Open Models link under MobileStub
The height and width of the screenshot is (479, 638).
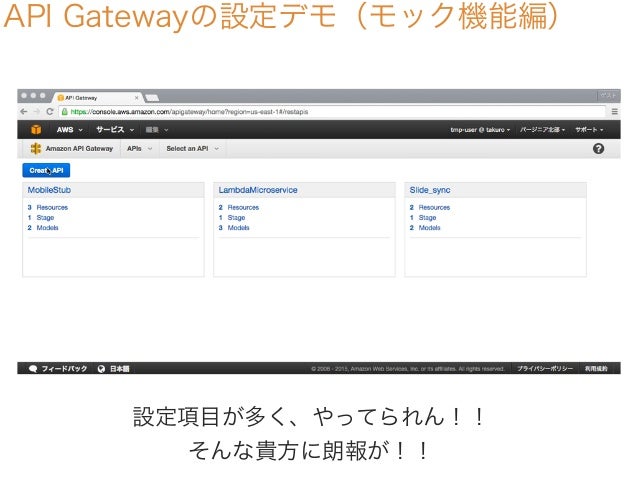pyautogui.click(x=48, y=228)
